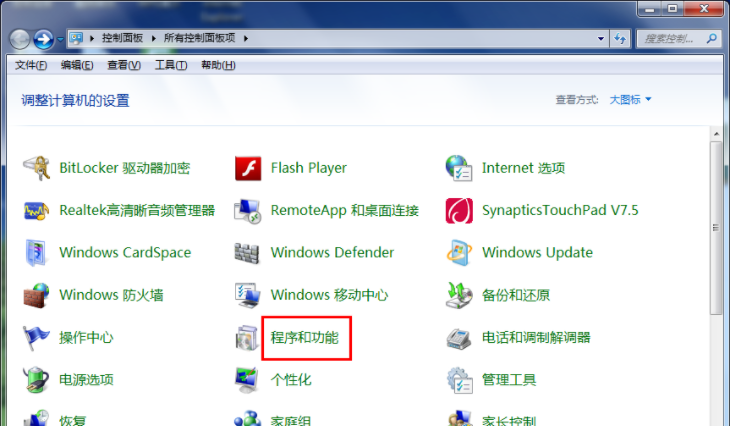The image size is (730, 426).
Task: Open the Windows 移动中心 icon
Action: coord(247,295)
